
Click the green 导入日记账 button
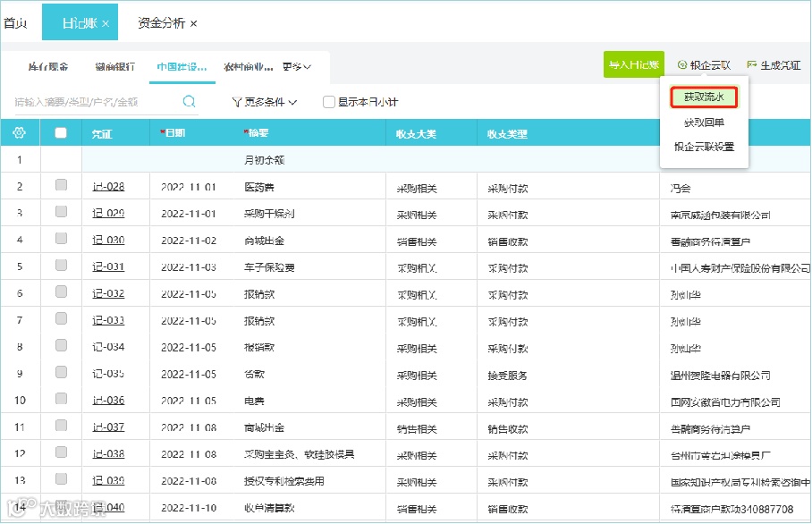click(634, 64)
